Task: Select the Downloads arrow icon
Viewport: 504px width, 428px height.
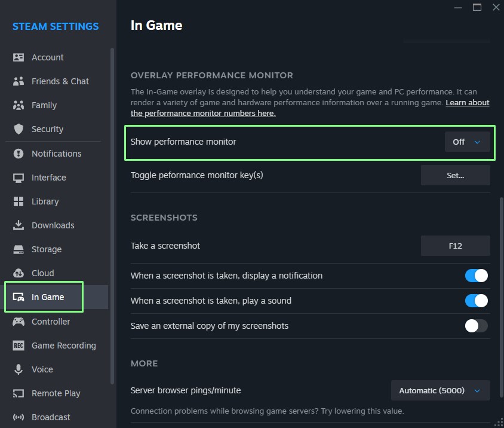Action: tap(19, 225)
